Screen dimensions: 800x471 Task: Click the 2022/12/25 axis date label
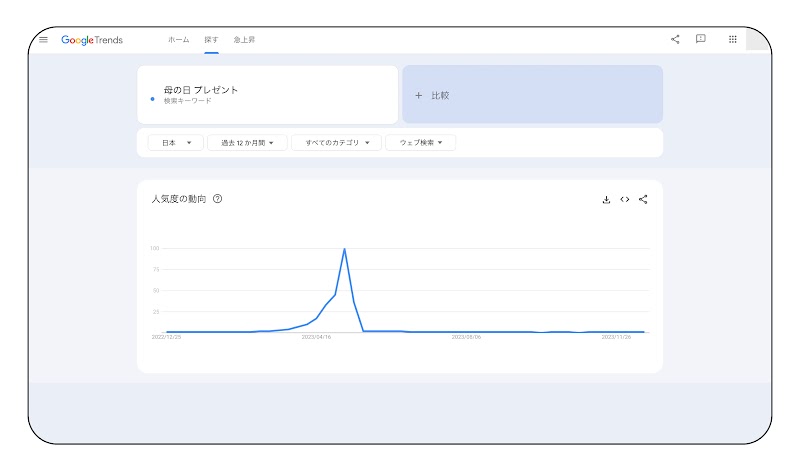pyautogui.click(x=166, y=337)
